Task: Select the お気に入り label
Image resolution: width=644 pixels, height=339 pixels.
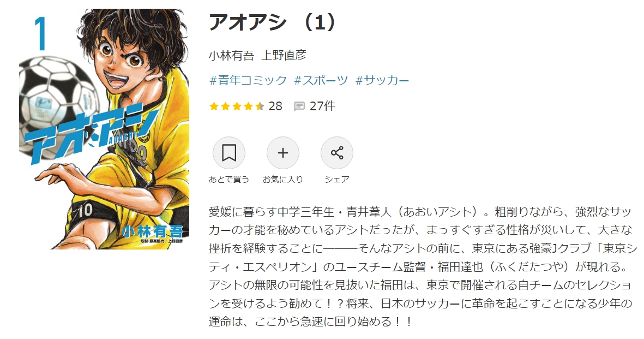Action: (282, 180)
